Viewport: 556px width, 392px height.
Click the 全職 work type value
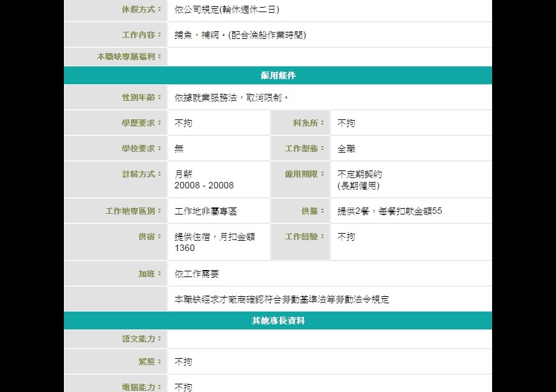[346, 149]
